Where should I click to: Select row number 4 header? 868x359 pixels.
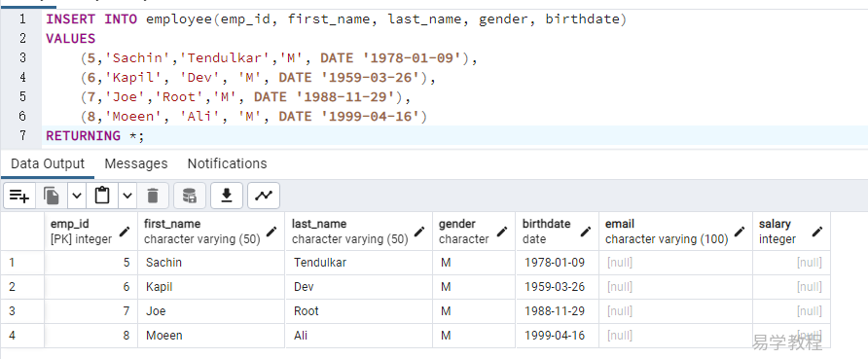(22, 336)
